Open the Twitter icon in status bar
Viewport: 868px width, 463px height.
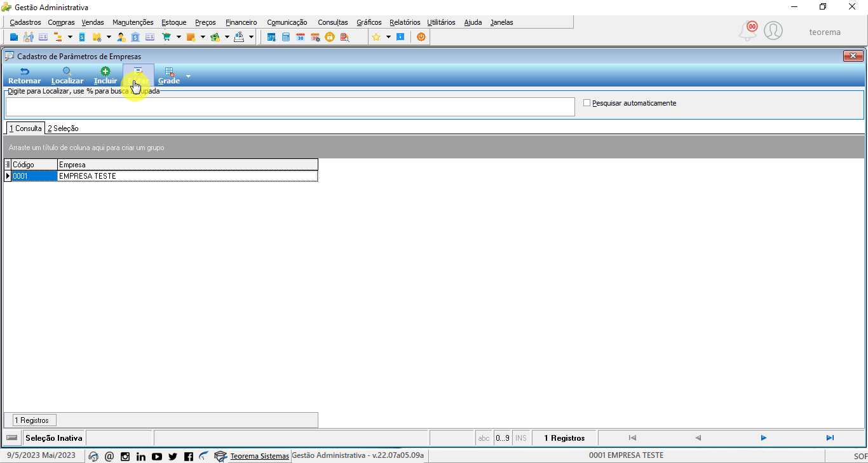(x=173, y=456)
